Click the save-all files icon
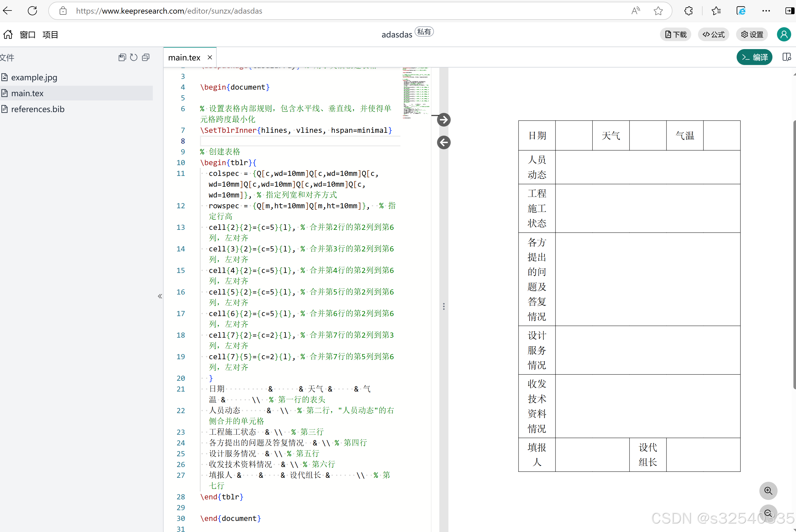 (122, 57)
